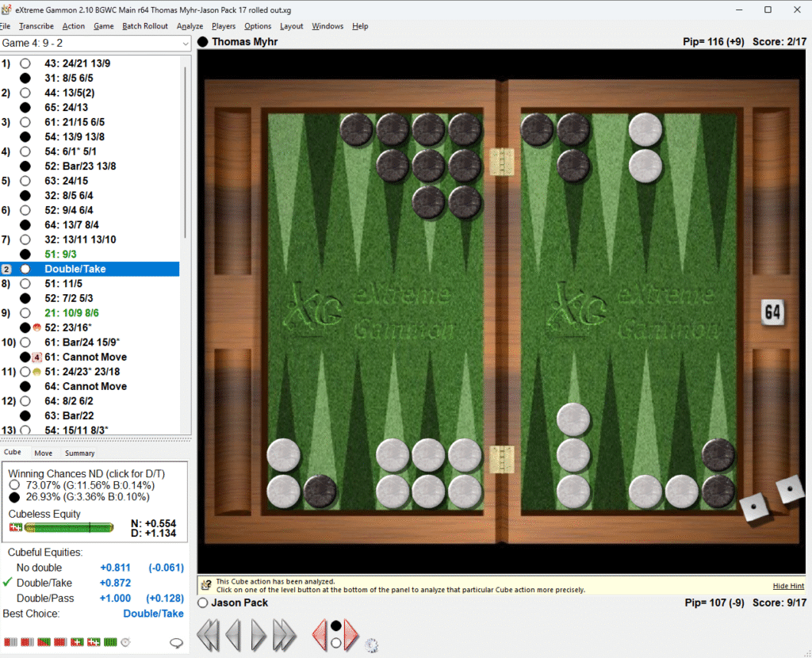
Task: Go to next error with red right arrow
Action: tap(351, 635)
